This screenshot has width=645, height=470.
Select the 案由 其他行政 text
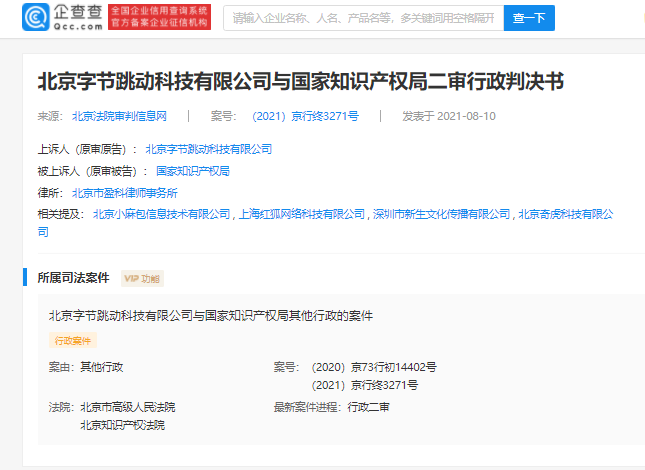[x=86, y=367]
